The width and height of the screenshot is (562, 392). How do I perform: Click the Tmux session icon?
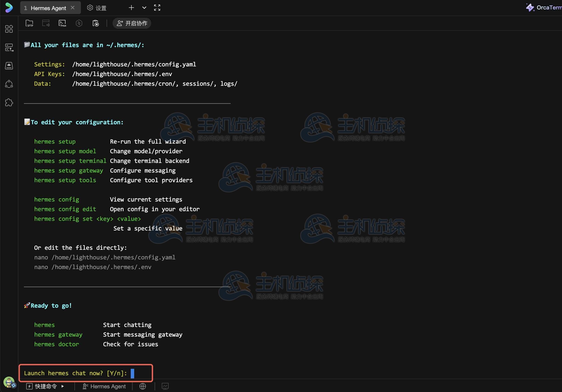click(62, 23)
